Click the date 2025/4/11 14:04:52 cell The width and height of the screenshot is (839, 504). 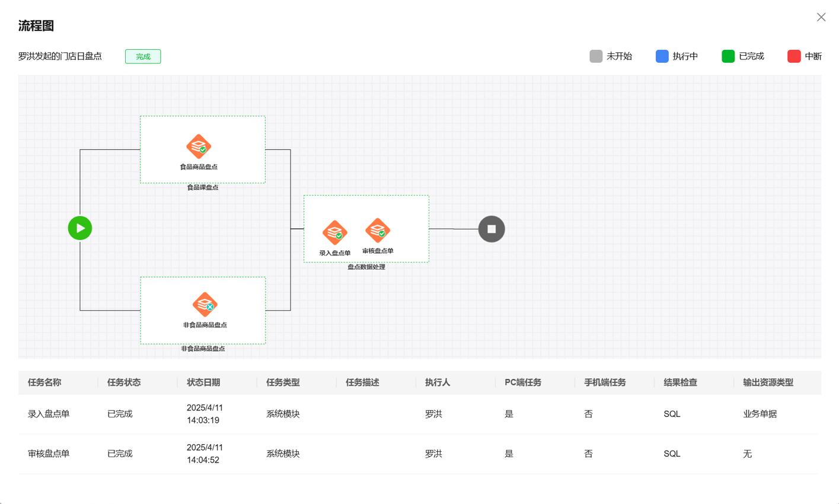click(205, 454)
